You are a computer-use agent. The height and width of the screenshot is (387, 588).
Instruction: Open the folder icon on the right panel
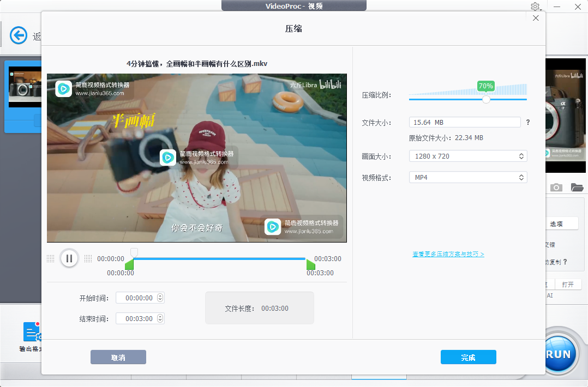(x=577, y=187)
